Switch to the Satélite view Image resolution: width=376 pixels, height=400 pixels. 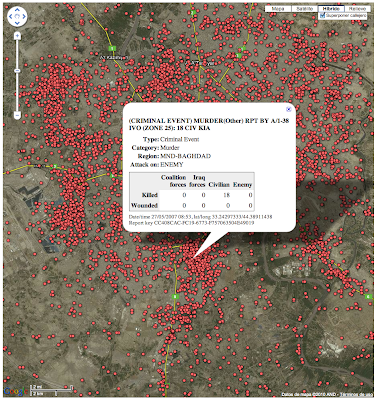coord(305,9)
